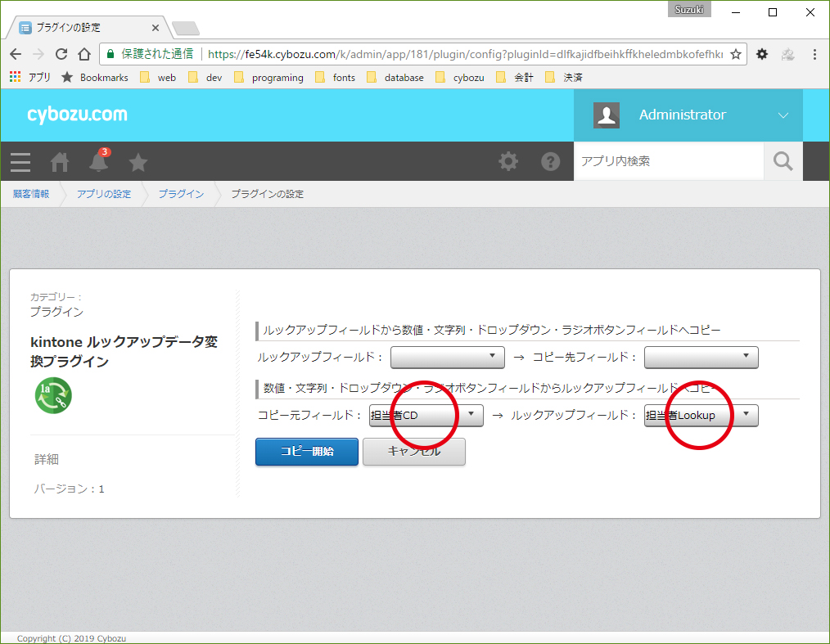Click the secure connection lock icon

(111, 54)
